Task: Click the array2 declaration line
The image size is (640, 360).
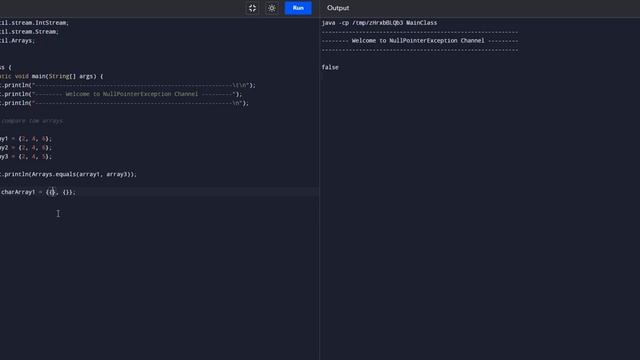Action: (x=26, y=148)
